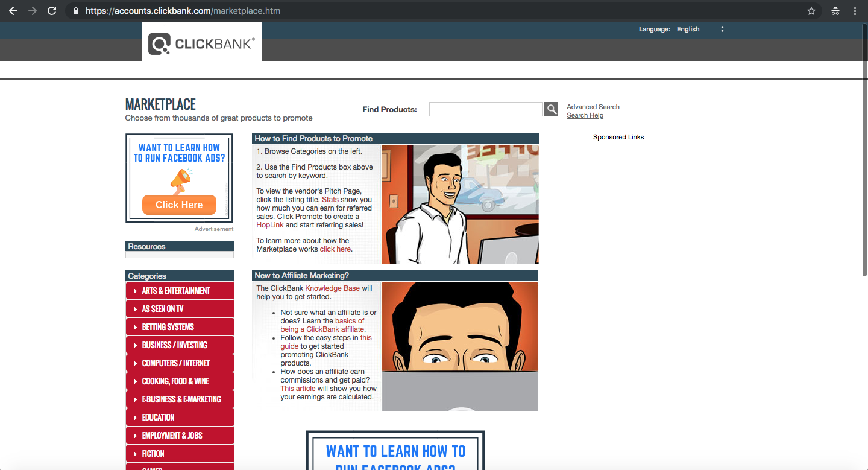The image size is (868, 470).
Task: Click the magnifying glass search button
Action: (551, 109)
